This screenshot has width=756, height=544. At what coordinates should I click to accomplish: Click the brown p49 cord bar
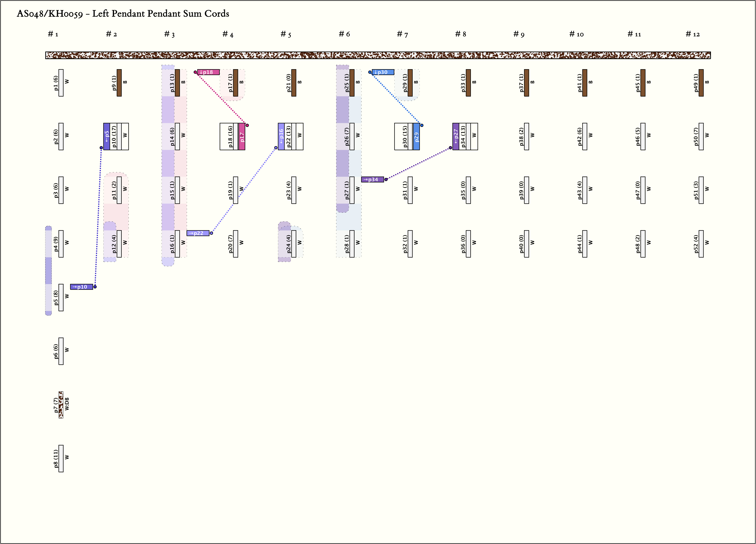pyautogui.click(x=701, y=83)
